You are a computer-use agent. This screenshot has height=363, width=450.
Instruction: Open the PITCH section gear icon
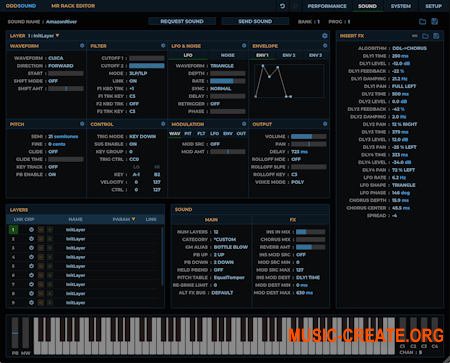[82, 124]
